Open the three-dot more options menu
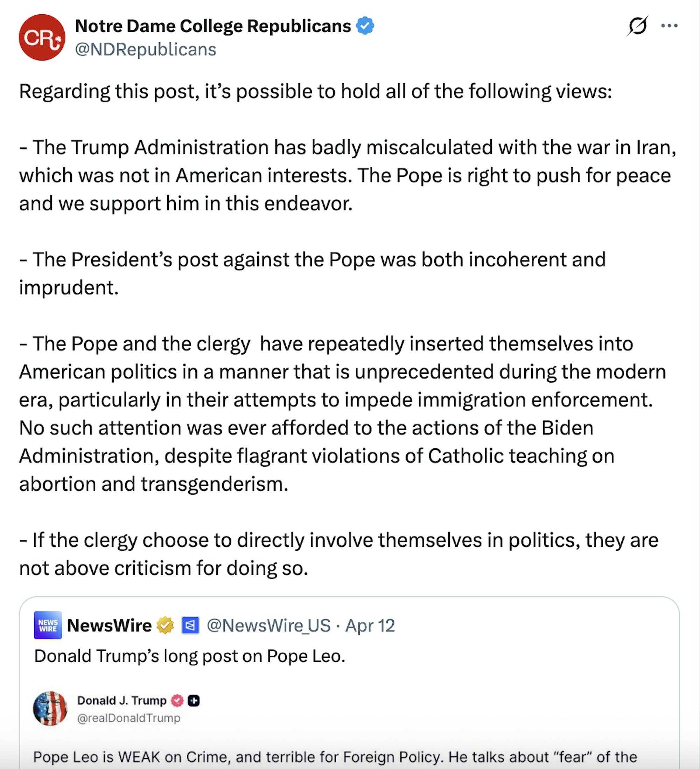 coord(669,26)
